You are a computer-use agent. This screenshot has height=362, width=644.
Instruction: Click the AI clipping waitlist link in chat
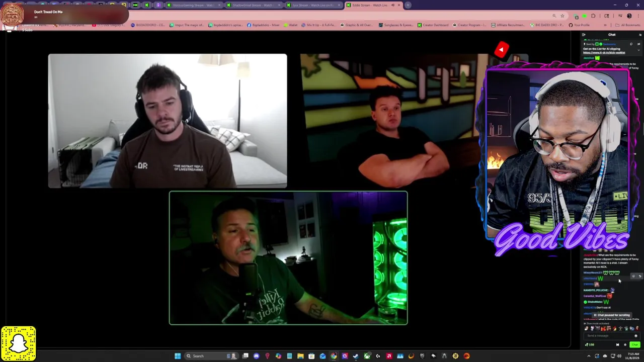pos(604,52)
